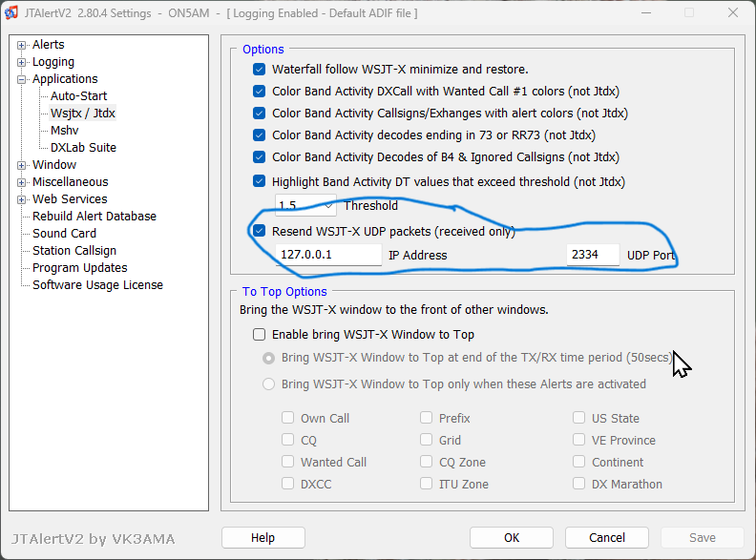The image size is (756, 560).
Task: Disable Resend WSJT-X UDP packets checkbox
Action: (259, 231)
